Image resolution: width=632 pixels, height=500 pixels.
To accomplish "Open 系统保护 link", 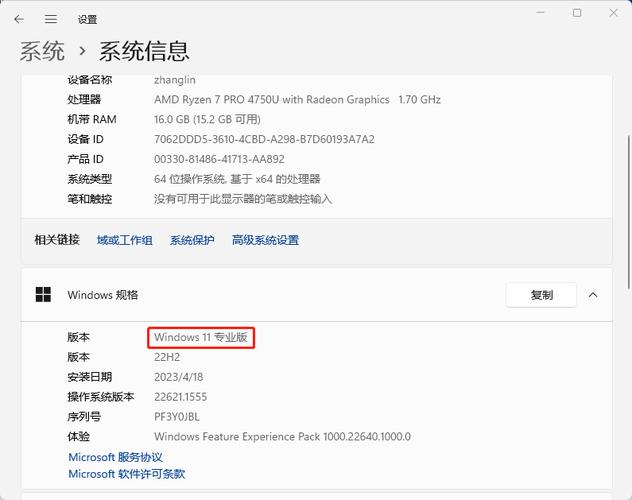I will point(192,240).
